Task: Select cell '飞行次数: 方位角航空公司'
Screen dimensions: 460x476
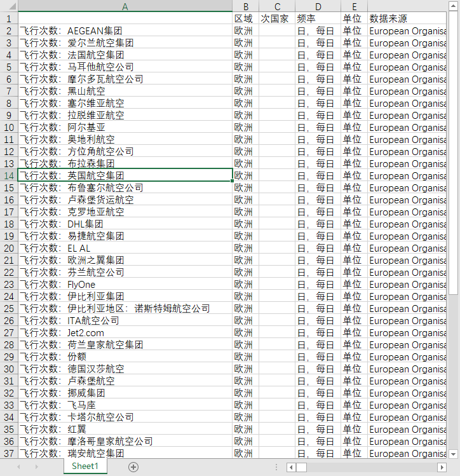Action: (x=125, y=151)
